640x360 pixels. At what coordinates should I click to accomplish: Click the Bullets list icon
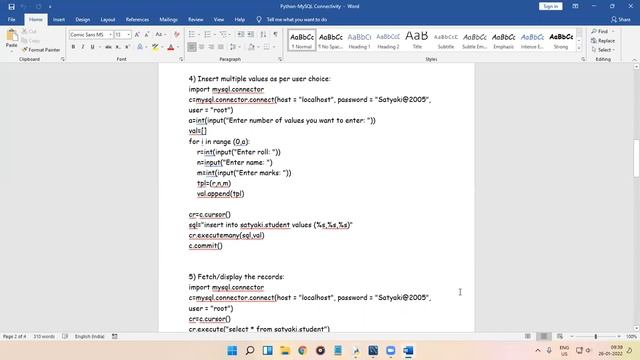click(x=191, y=35)
